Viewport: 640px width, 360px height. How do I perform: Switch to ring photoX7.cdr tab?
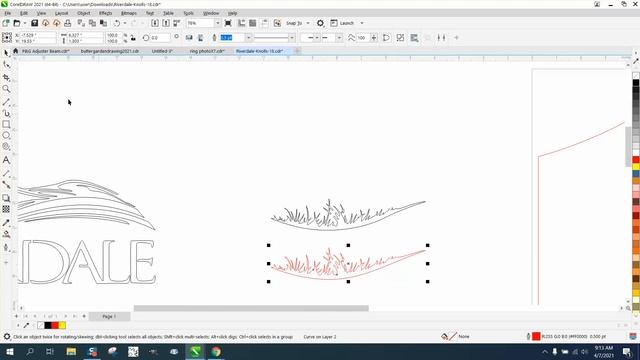207,51
